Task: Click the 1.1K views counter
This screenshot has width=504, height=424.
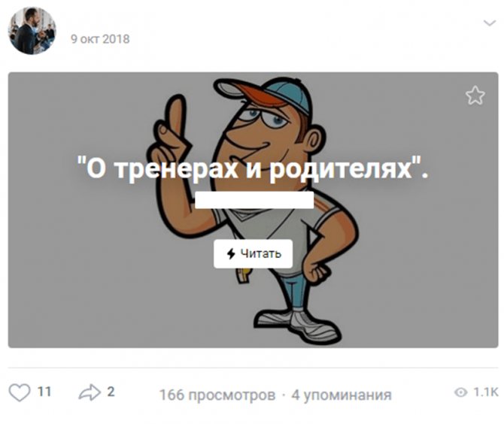Action: [486, 392]
